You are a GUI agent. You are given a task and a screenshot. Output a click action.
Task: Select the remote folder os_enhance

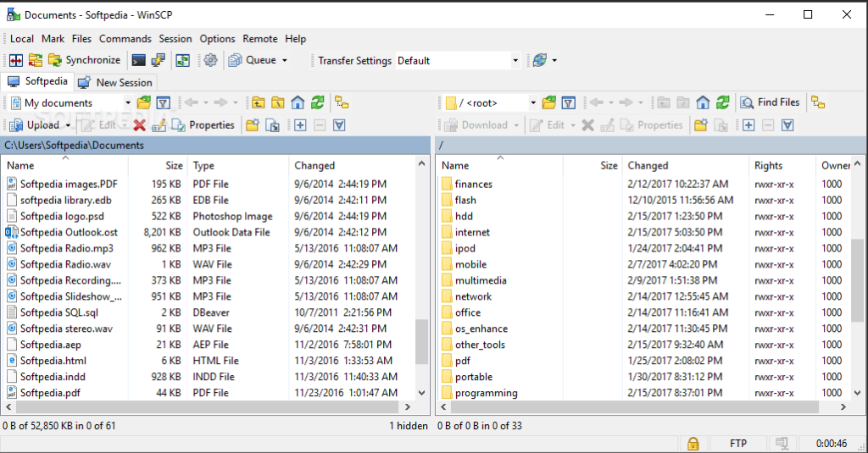coord(481,329)
